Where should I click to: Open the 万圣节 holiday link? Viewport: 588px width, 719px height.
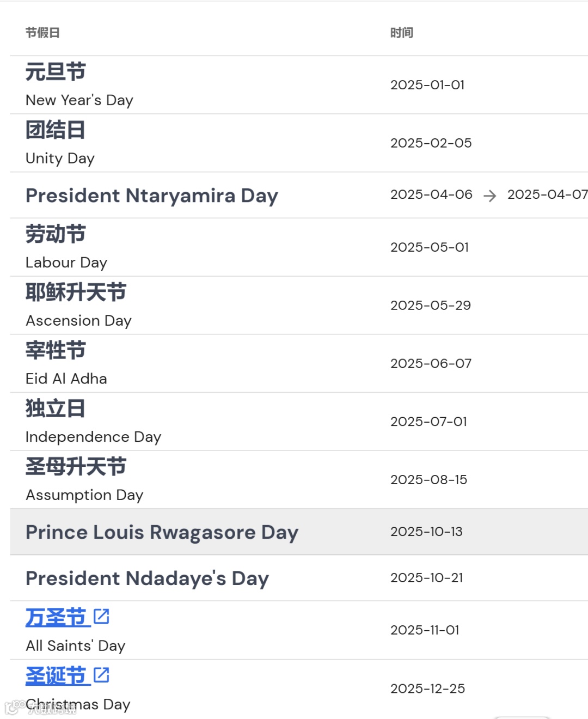click(56, 617)
